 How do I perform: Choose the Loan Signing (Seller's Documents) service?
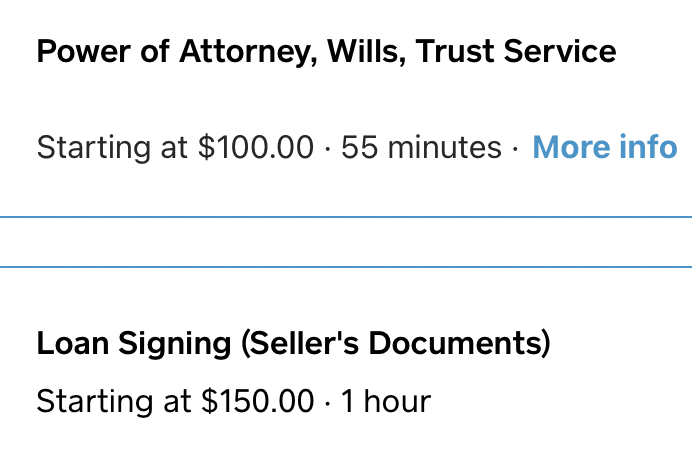293,343
